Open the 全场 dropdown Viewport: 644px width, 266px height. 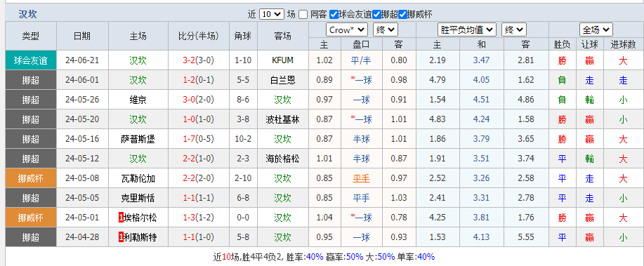tap(596, 30)
